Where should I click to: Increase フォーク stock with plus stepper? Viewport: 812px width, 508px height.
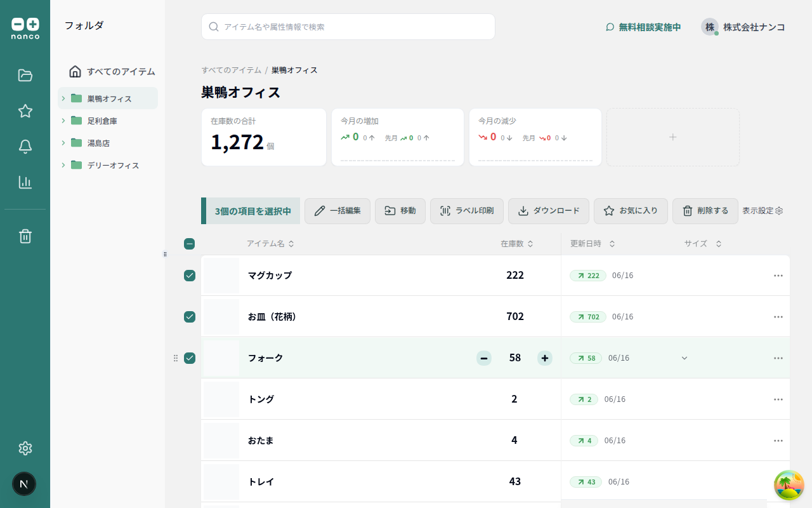[544, 358]
